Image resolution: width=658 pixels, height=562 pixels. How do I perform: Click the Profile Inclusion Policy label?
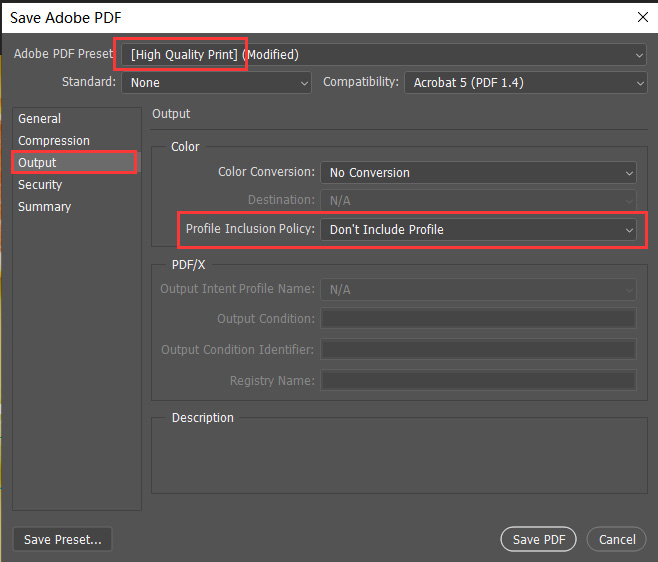pyautogui.click(x=250, y=229)
